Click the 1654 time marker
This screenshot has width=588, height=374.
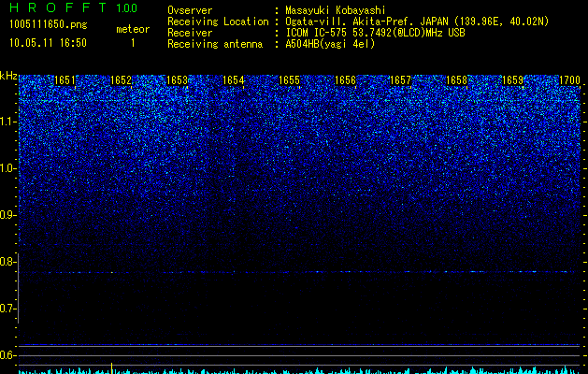pyautogui.click(x=234, y=80)
